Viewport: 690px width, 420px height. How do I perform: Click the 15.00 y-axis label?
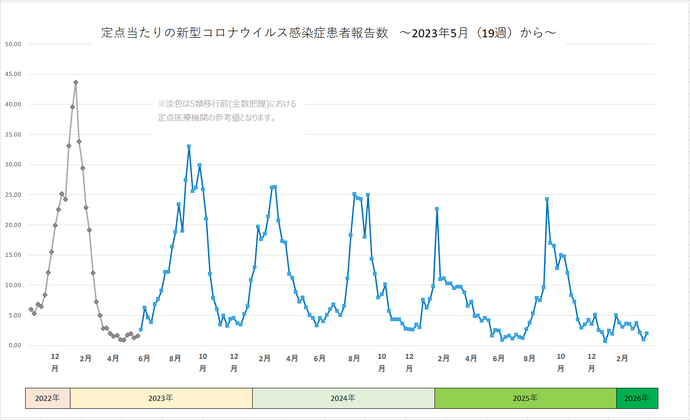click(x=13, y=255)
